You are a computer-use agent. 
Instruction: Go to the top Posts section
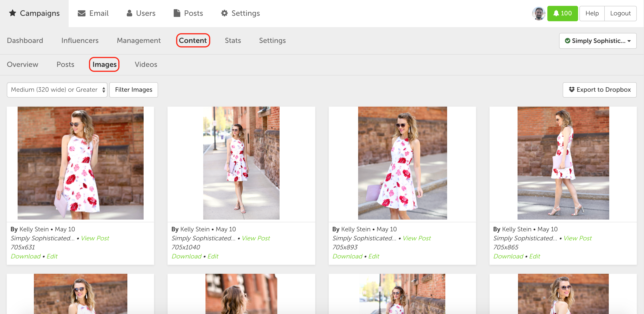coord(188,13)
